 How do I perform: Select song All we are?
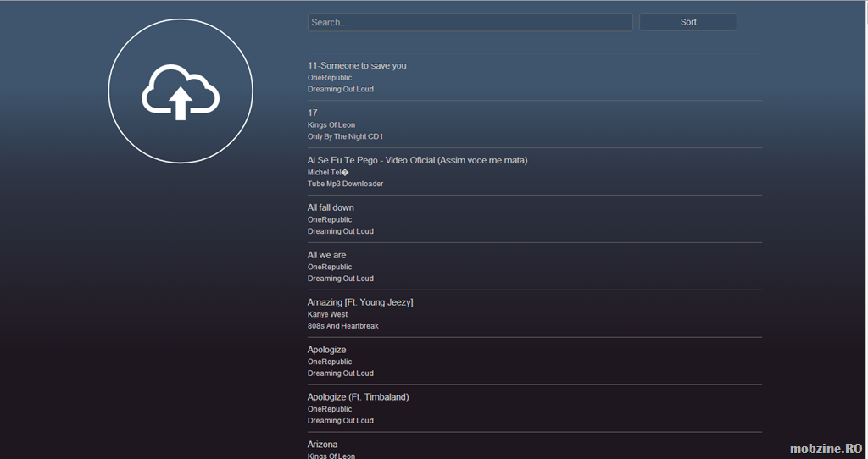click(x=326, y=255)
